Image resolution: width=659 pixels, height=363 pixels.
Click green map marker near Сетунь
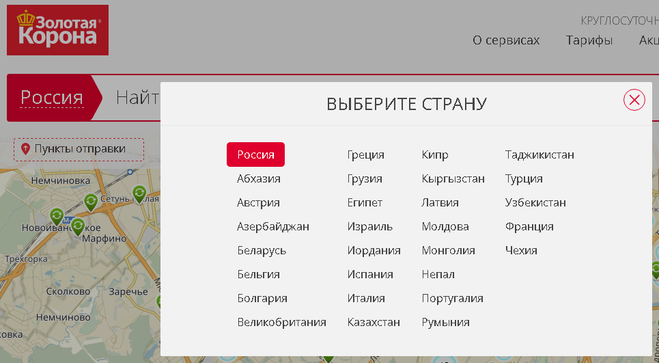(140, 194)
